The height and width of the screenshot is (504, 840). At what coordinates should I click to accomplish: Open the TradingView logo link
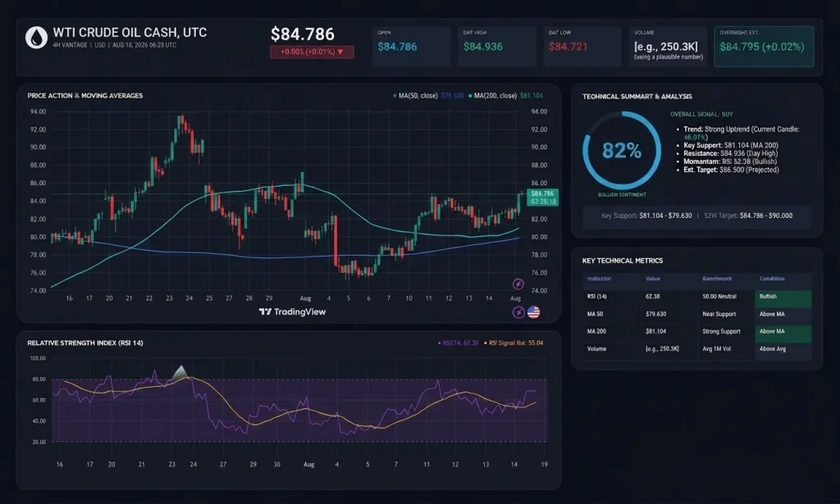(293, 312)
